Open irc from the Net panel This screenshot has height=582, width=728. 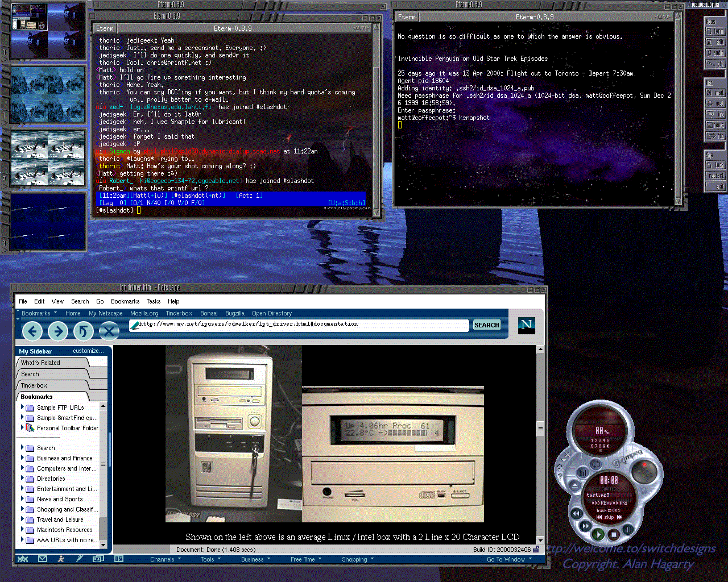pyautogui.click(x=715, y=114)
